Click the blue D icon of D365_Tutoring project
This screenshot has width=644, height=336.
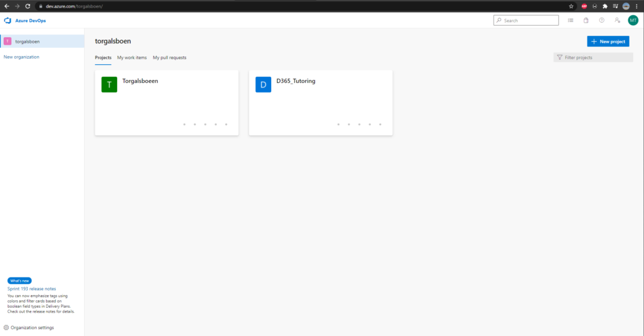[264, 84]
